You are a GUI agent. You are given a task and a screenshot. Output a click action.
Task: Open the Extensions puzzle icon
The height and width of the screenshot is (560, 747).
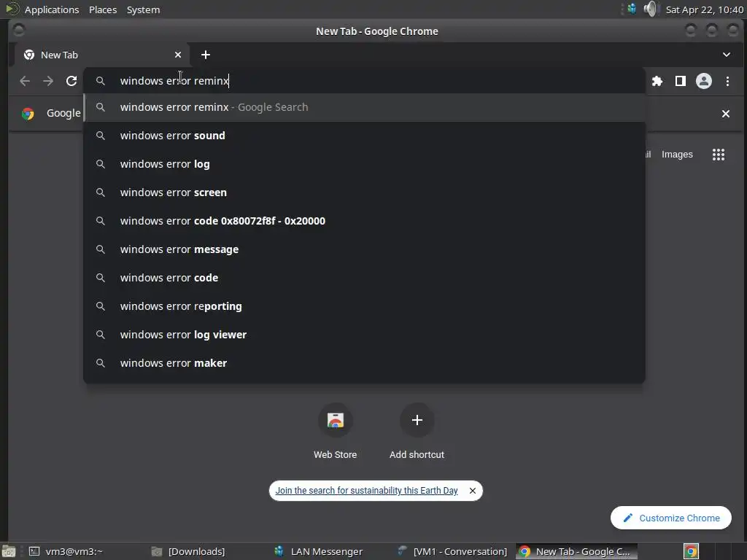coord(657,81)
